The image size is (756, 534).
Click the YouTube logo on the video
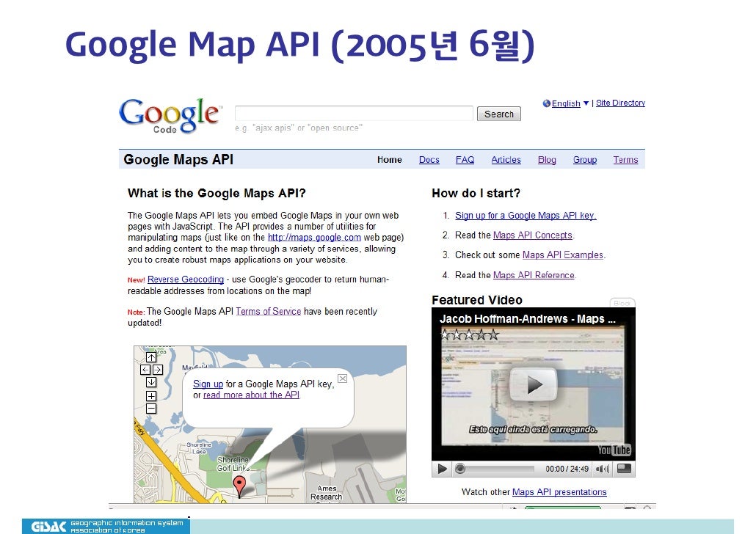point(614,450)
